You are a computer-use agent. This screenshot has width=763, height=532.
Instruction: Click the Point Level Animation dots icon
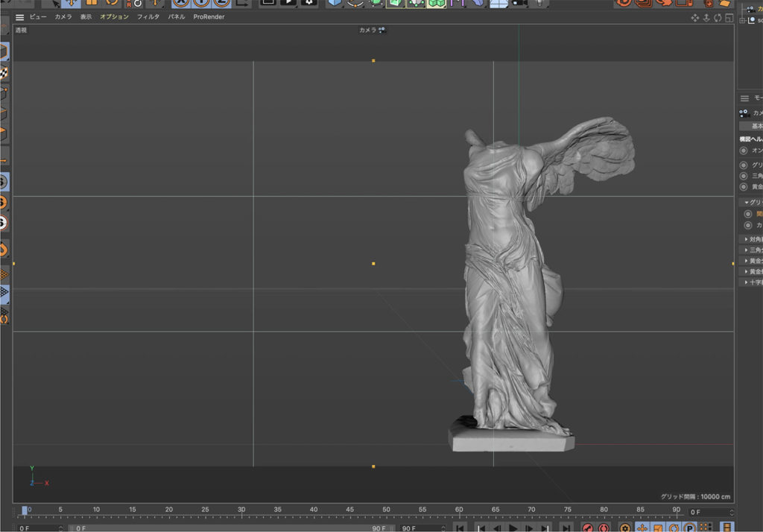[706, 528]
